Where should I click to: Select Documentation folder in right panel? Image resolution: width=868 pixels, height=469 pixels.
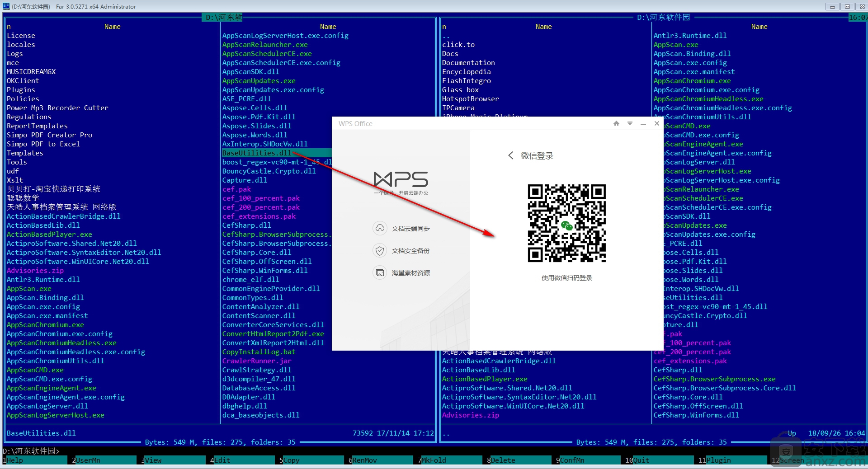468,62
